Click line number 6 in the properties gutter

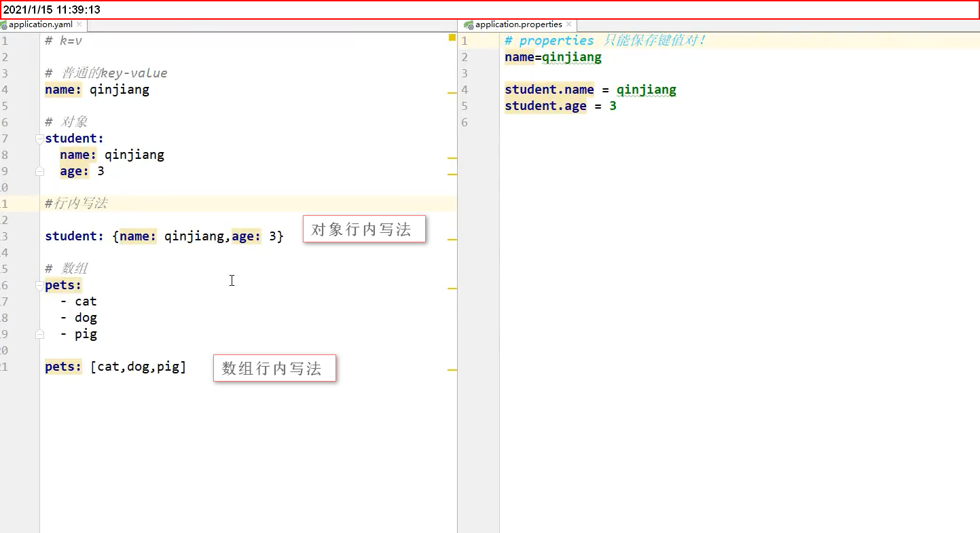coord(465,122)
